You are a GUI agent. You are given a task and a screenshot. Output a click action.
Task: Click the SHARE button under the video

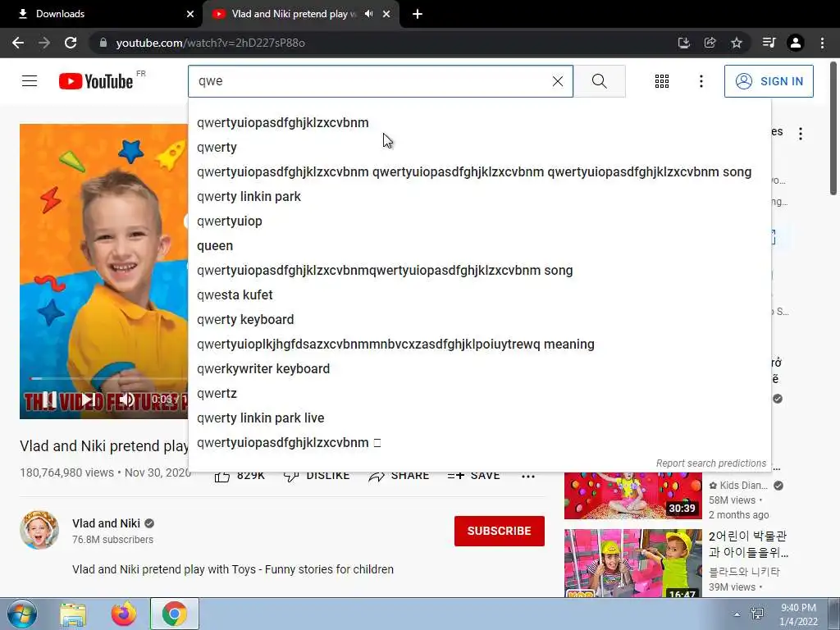click(x=399, y=476)
